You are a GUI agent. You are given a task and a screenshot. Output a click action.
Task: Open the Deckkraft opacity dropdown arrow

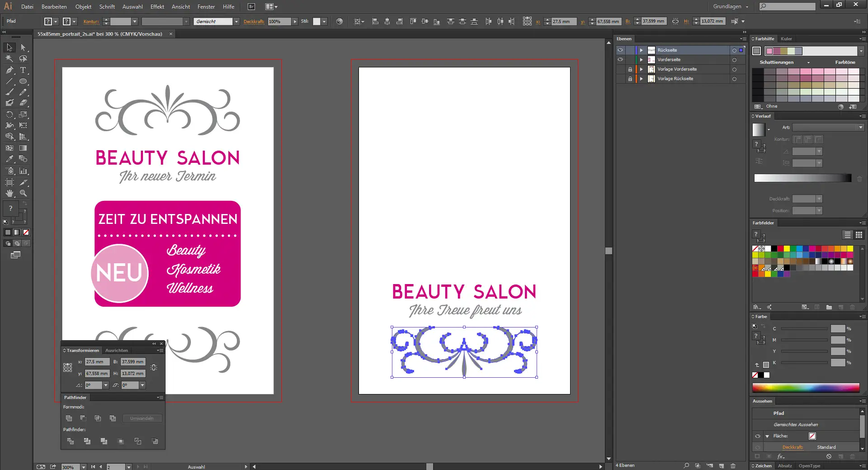click(295, 21)
